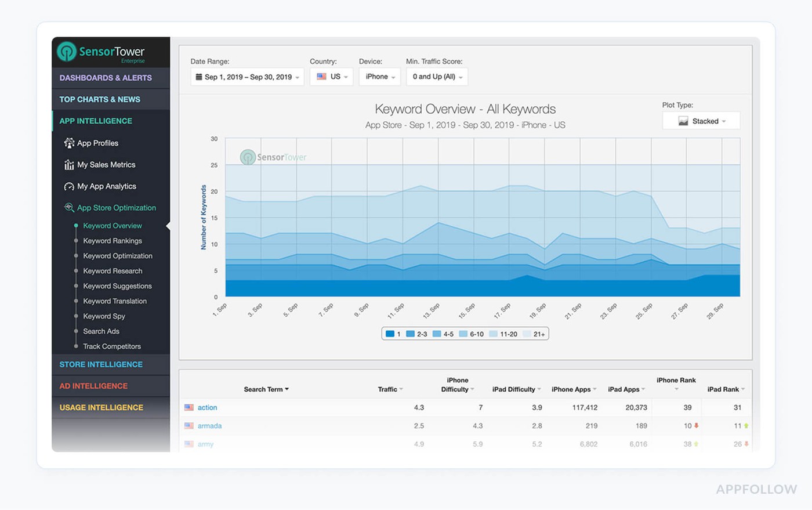Open the Store Intelligence section
812x510 pixels.
pos(101,364)
